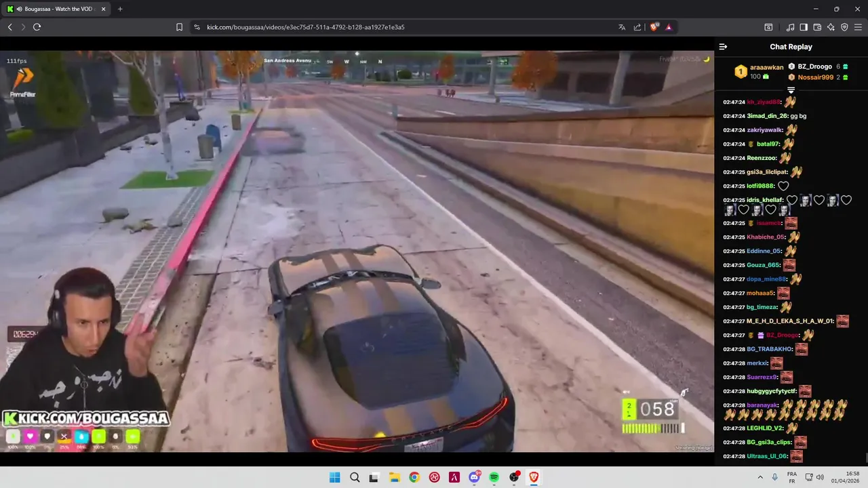Click the Chat Replay heading

point(791,47)
